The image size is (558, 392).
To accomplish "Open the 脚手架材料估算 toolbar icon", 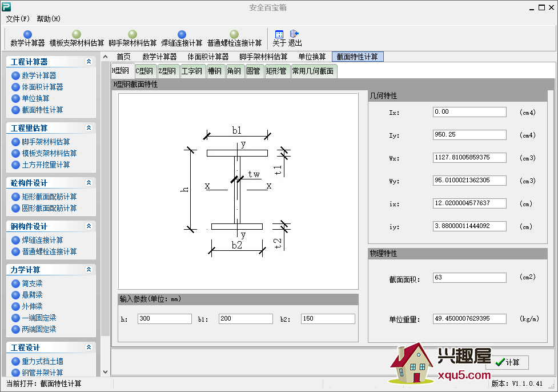I will 133,39.
